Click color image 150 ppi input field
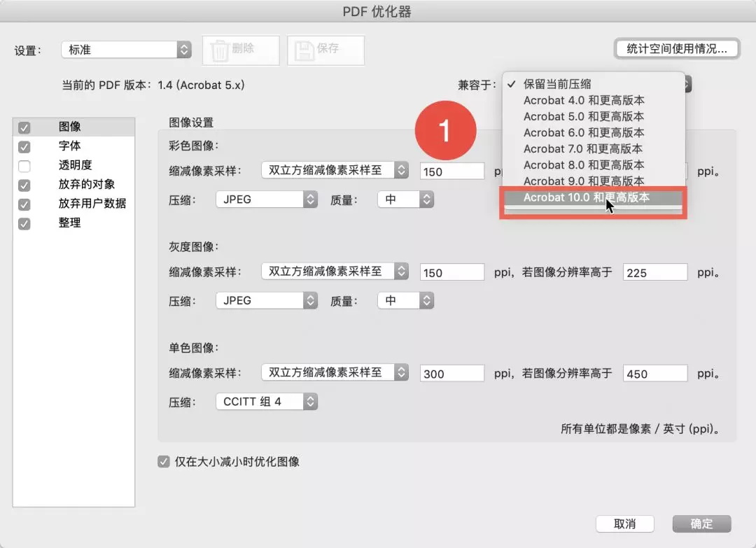756x548 pixels. tap(452, 171)
